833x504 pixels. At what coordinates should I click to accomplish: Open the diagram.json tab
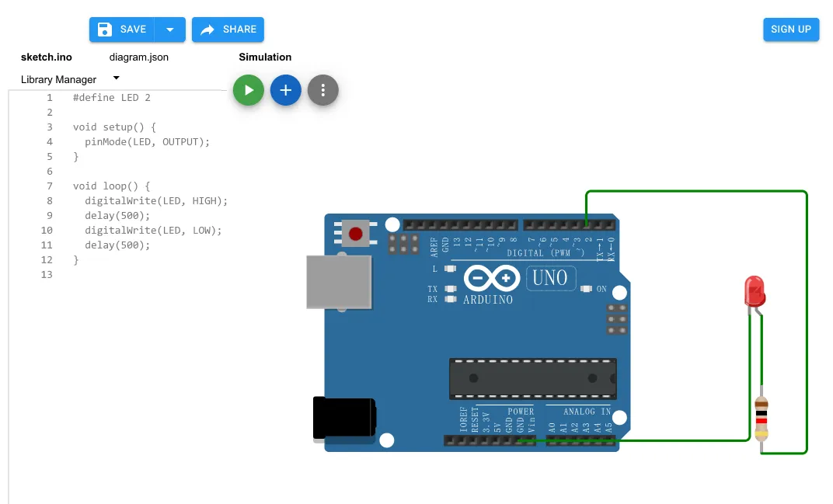click(x=138, y=57)
